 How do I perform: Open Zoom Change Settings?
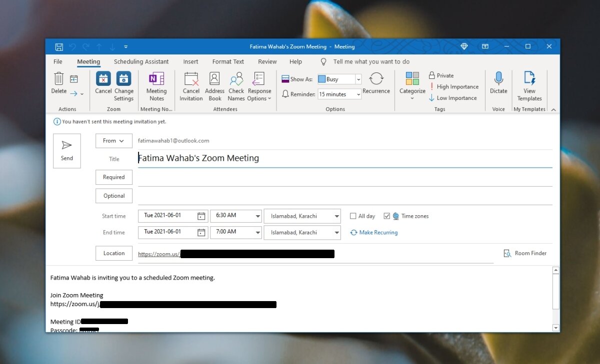click(x=123, y=85)
